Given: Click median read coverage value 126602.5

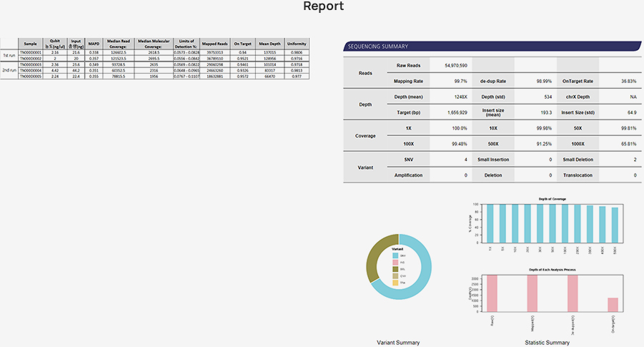Looking at the screenshot, I should point(118,53).
